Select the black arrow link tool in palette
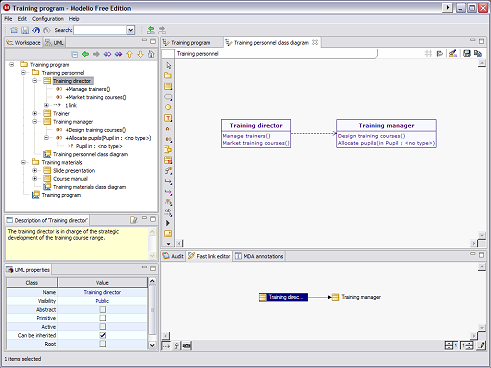Screen dimensions: 491x368 168,181
